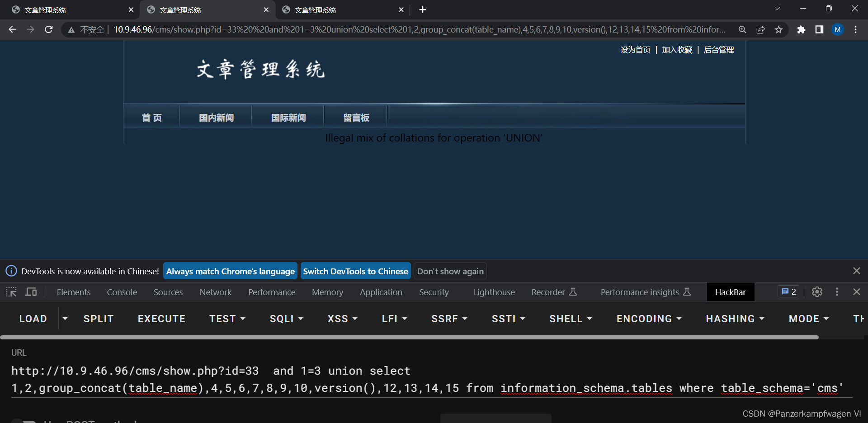
Task: Bookmark this page with the star
Action: (x=778, y=29)
